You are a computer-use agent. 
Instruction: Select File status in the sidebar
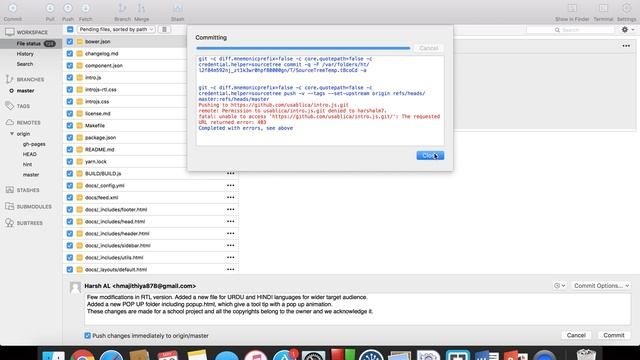(31, 44)
